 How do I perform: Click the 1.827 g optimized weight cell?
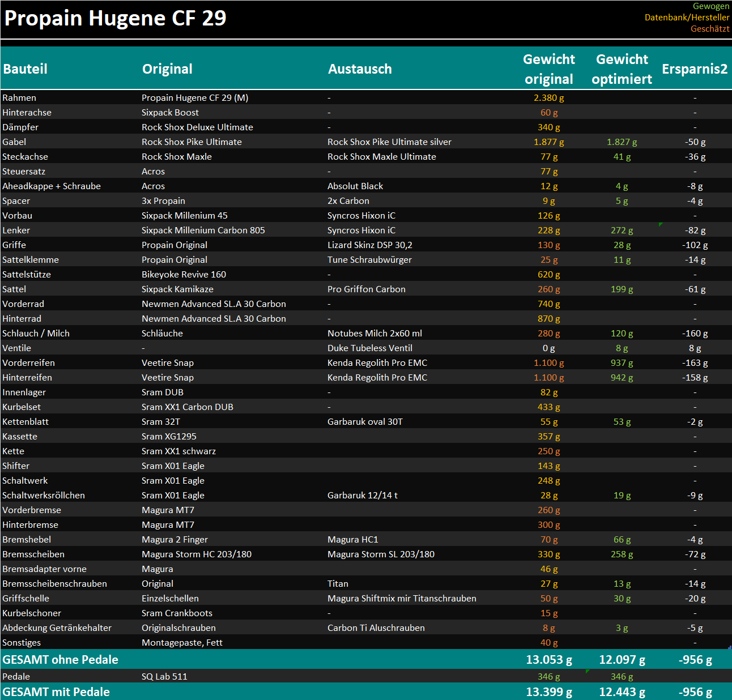tap(622, 142)
